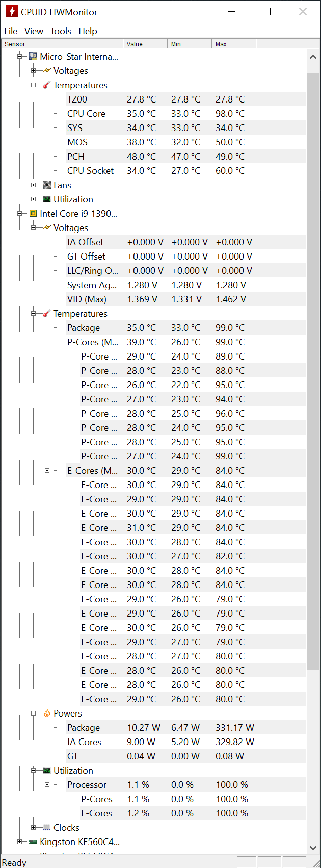Click the Max column header
The image size is (321, 868).
(x=234, y=44)
